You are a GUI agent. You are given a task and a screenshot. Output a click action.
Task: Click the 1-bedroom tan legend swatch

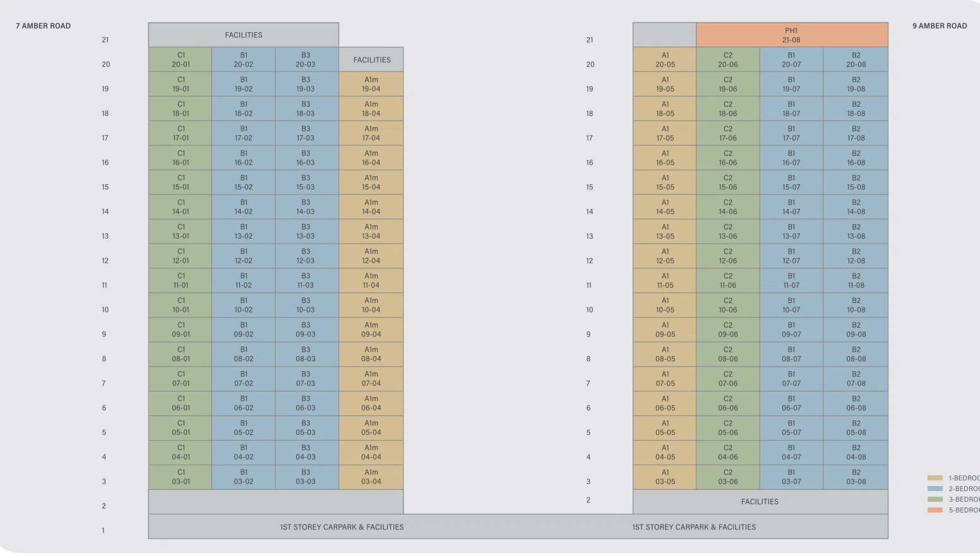(935, 478)
